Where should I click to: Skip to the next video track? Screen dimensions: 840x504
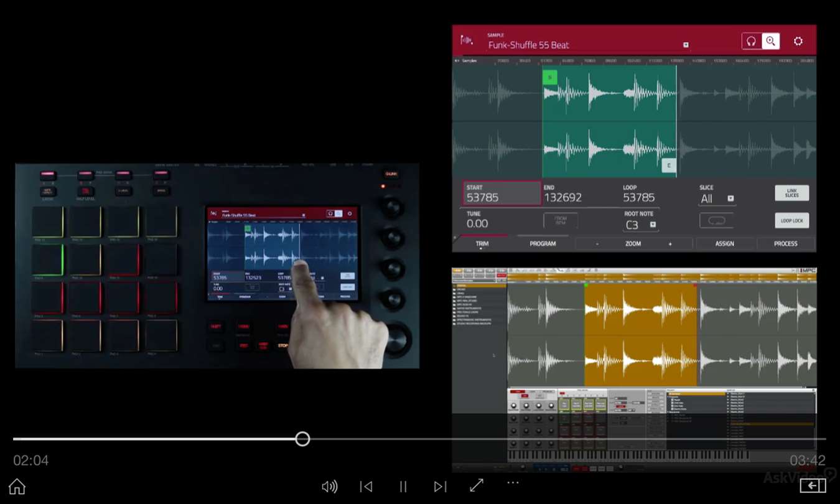(440, 487)
